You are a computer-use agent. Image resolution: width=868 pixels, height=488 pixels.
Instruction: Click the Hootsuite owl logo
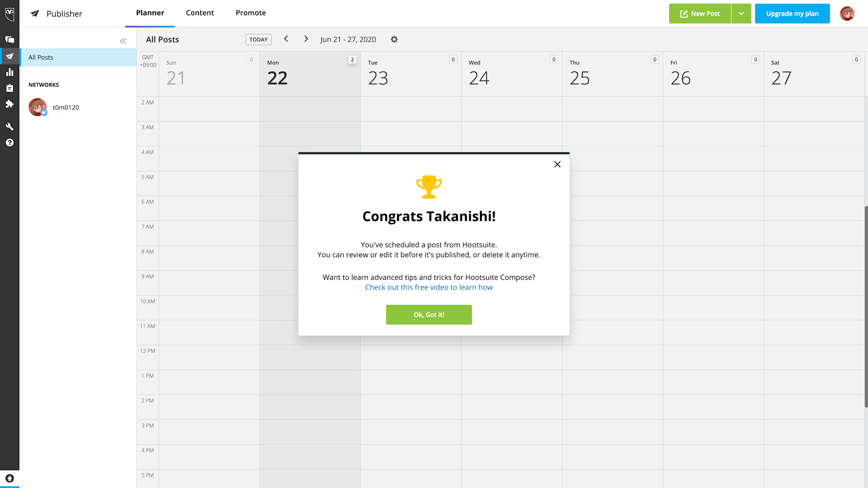(10, 13)
